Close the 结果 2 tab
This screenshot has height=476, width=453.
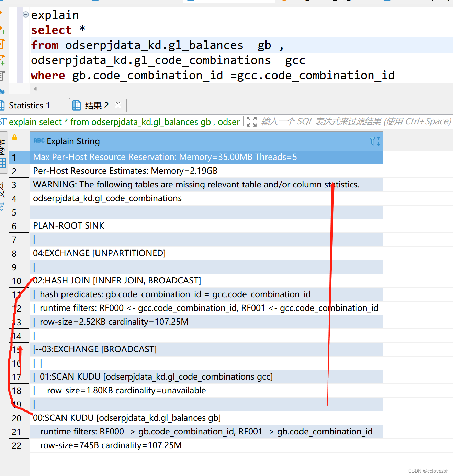click(x=118, y=105)
